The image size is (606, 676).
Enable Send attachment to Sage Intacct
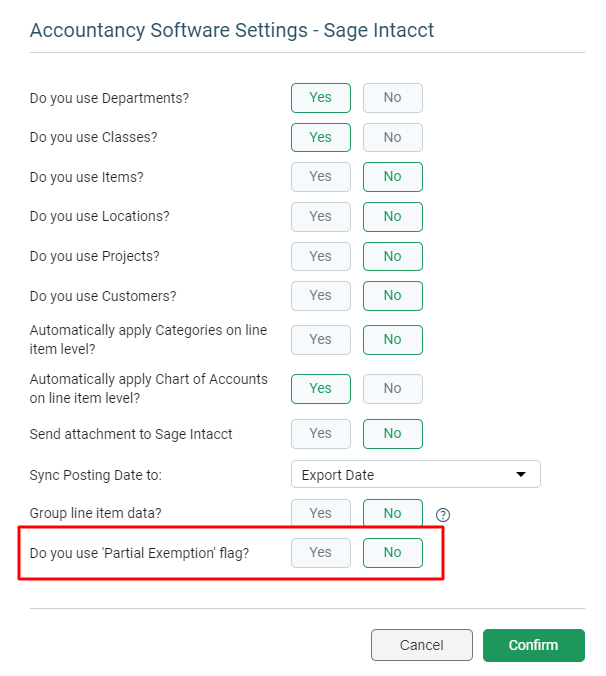click(321, 434)
